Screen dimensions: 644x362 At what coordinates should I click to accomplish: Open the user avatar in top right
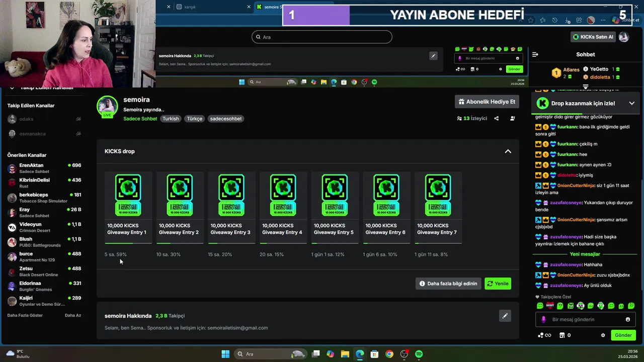[x=623, y=37]
